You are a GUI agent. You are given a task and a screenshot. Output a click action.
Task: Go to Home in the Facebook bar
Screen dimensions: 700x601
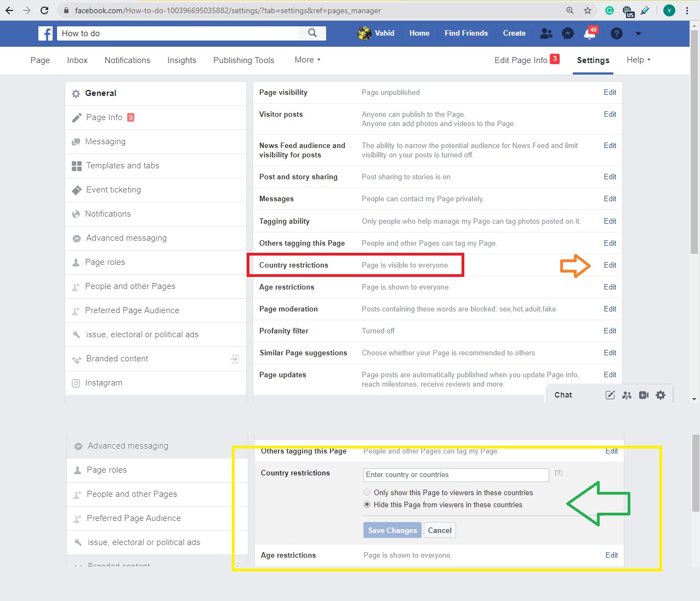419,33
